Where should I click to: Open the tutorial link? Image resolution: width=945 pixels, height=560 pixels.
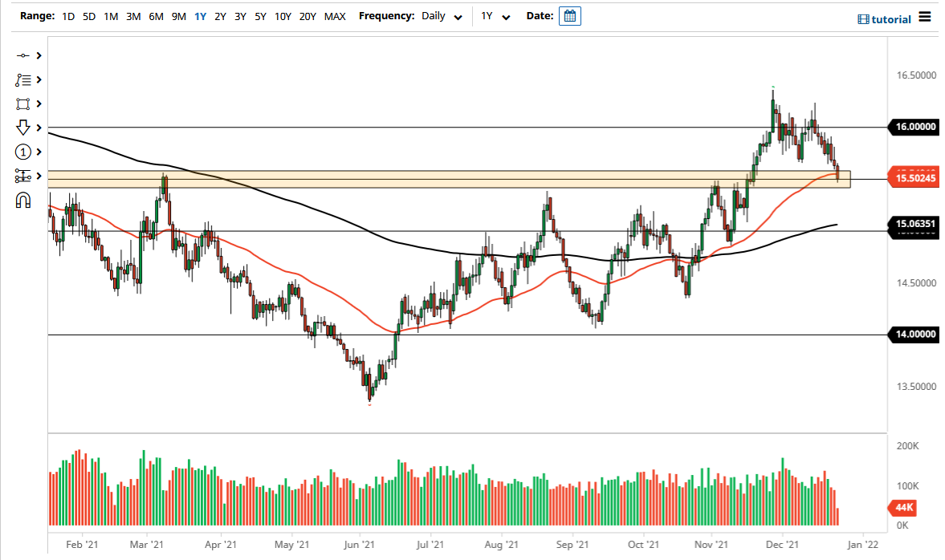tap(886, 18)
